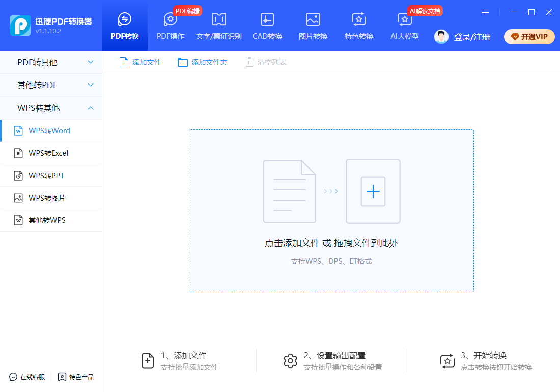Open the 特色转换 tab

(358, 25)
